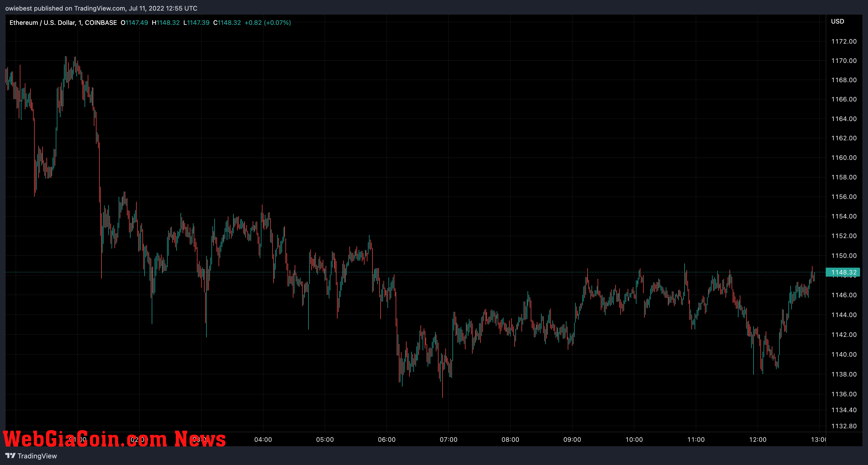Click the 1162.00 price axis label
This screenshot has width=868, height=465.
click(x=844, y=138)
